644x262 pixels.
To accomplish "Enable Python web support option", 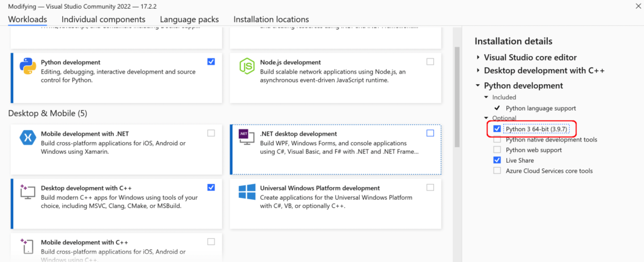I will (x=497, y=150).
